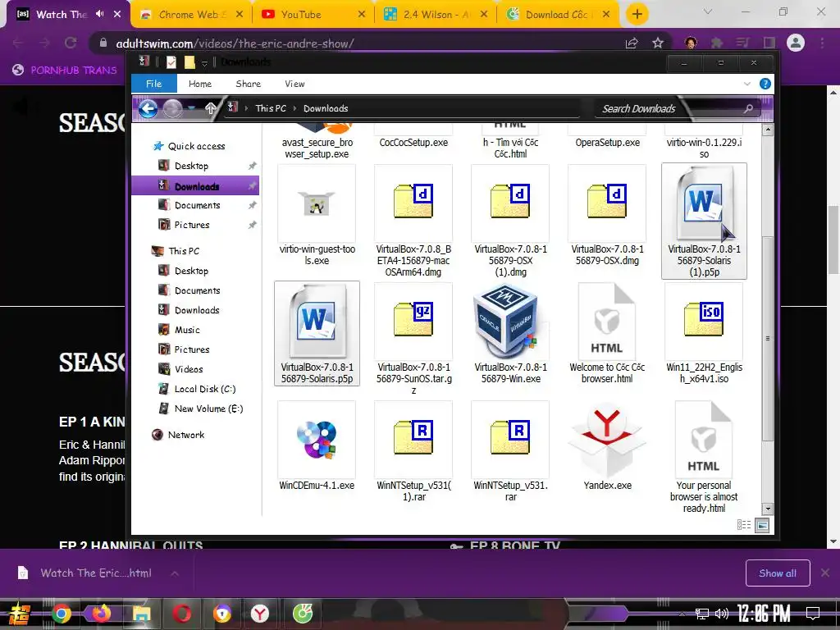The width and height of the screenshot is (840, 630).
Task: Unpin Documents from Quick access
Action: click(253, 205)
